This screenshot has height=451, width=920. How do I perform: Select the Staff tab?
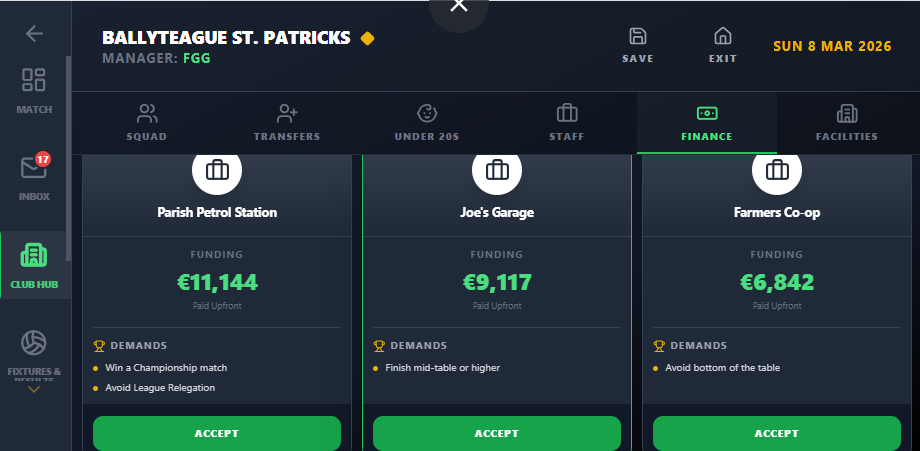click(x=567, y=123)
